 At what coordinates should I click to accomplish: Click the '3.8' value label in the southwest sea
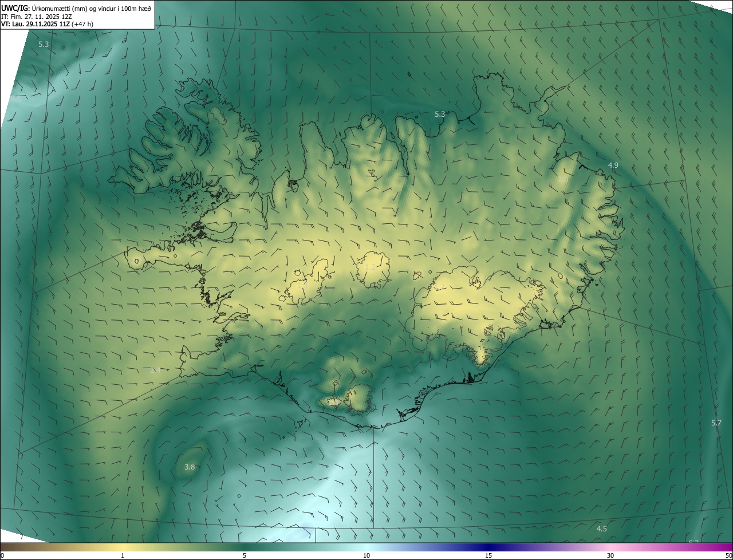(x=190, y=467)
